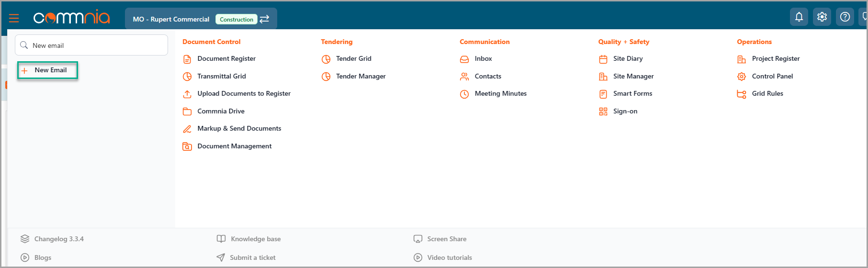868x268 pixels.
Task: Open Tender Manager
Action: click(x=360, y=77)
